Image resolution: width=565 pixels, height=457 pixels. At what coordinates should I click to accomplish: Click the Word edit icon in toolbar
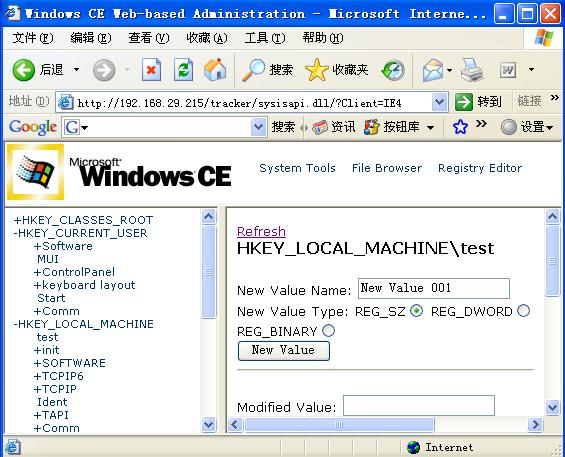508,70
